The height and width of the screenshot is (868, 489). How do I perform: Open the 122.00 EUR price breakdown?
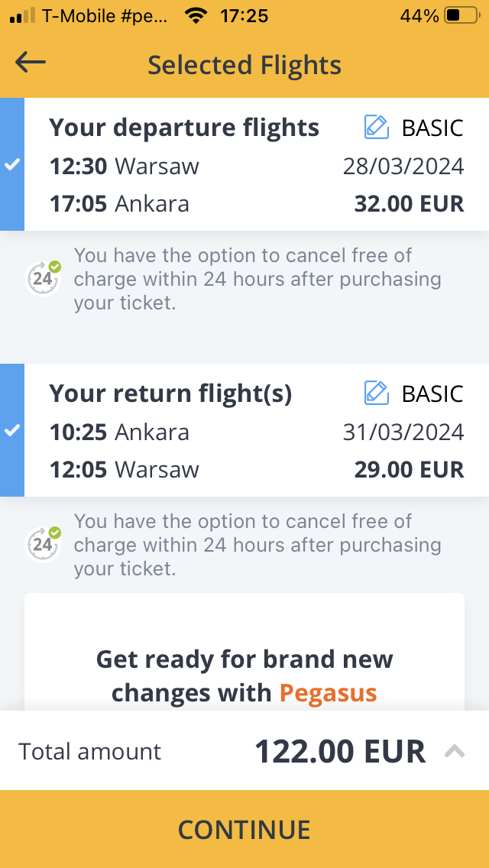(x=339, y=752)
